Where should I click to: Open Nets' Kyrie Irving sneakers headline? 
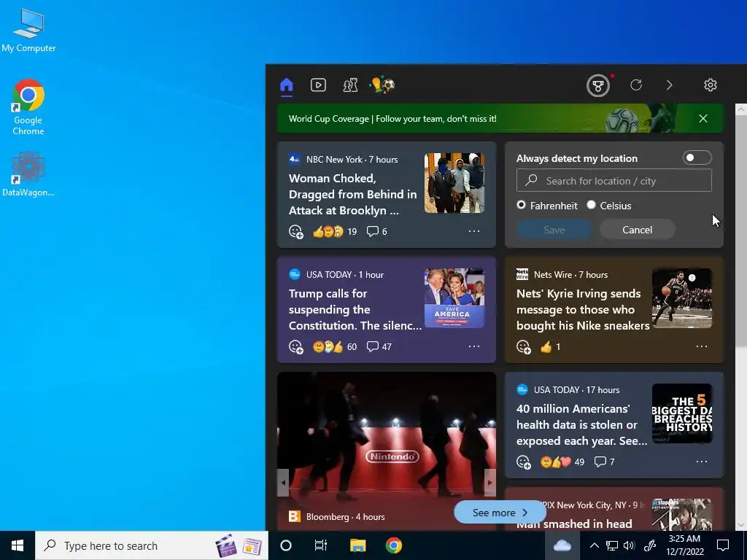point(583,309)
